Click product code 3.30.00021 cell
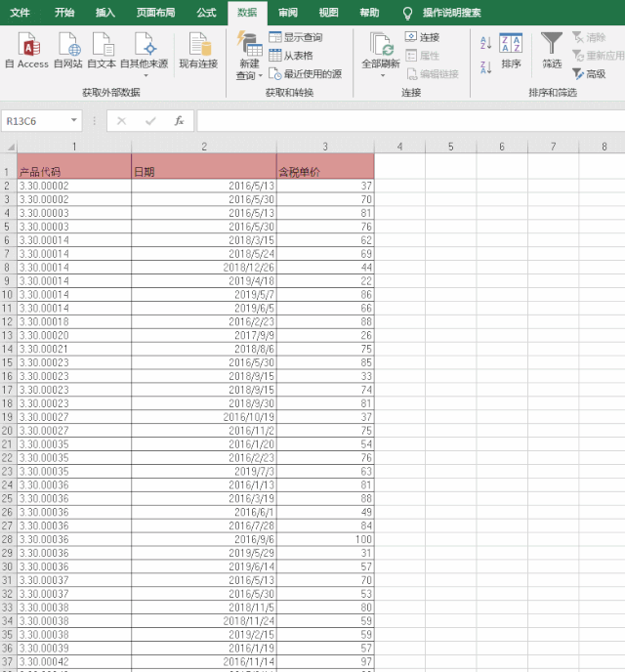The image size is (625, 672). [74, 350]
